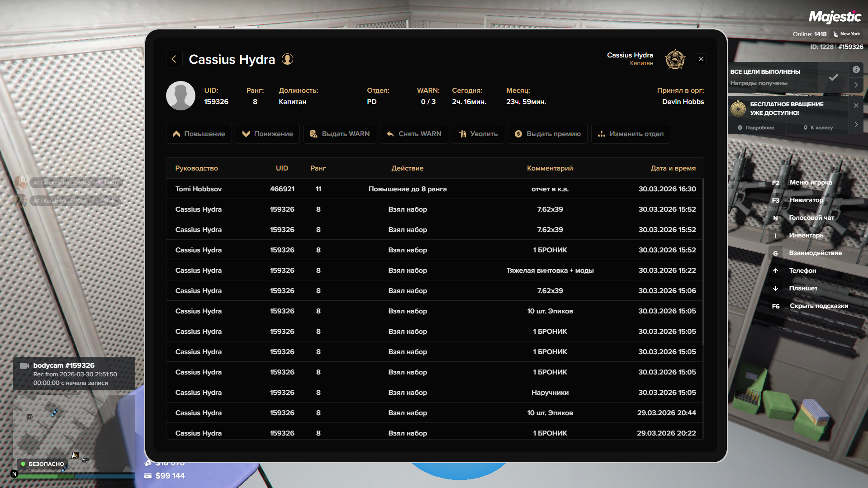The image size is (868, 488).
Task: Click the Повышение promote button
Action: (x=199, y=134)
